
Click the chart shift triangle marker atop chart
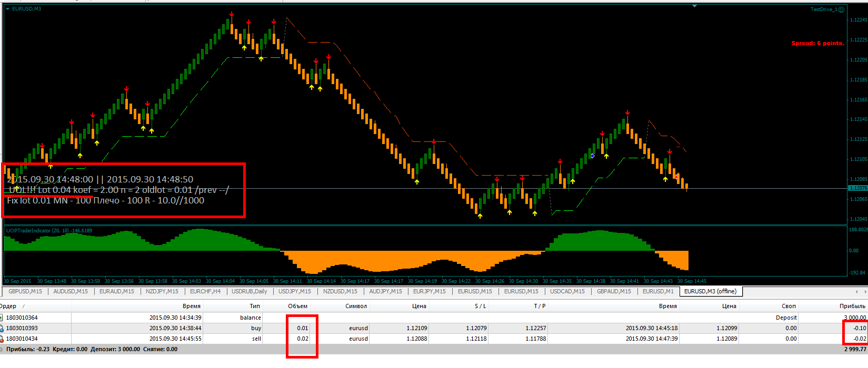pyautogui.click(x=695, y=6)
